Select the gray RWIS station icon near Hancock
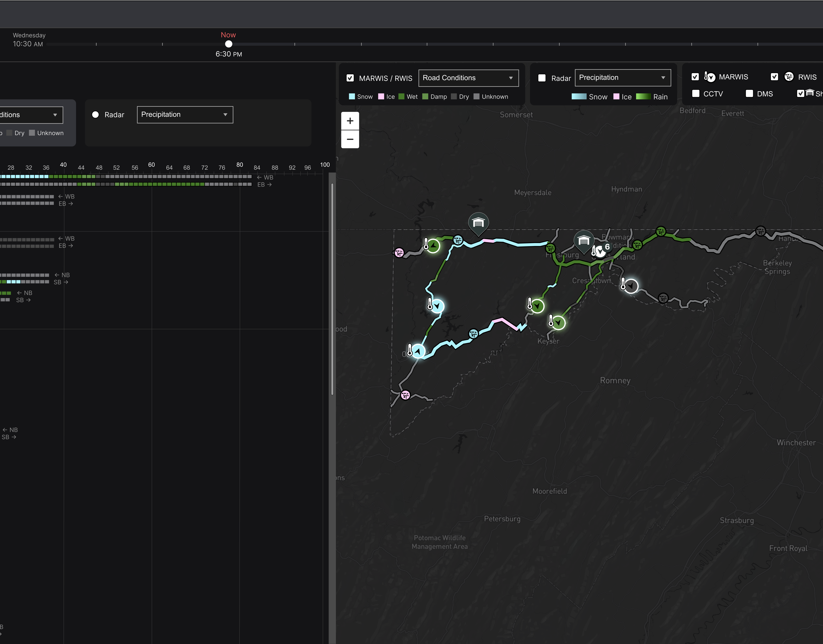The height and width of the screenshot is (644, 823). click(760, 231)
